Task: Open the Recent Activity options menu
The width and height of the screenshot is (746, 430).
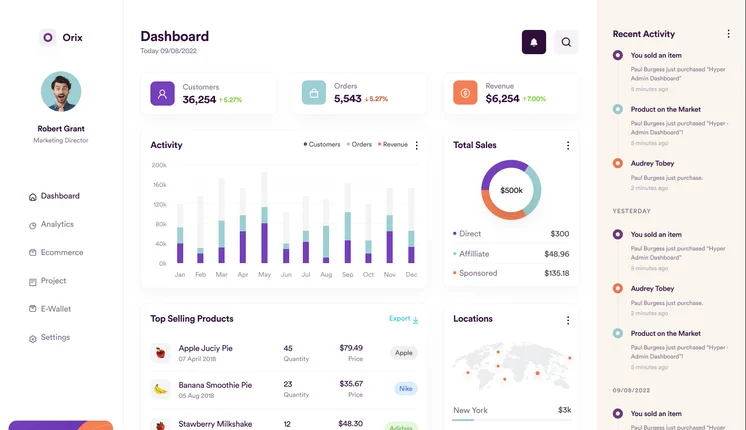Action: [728, 34]
